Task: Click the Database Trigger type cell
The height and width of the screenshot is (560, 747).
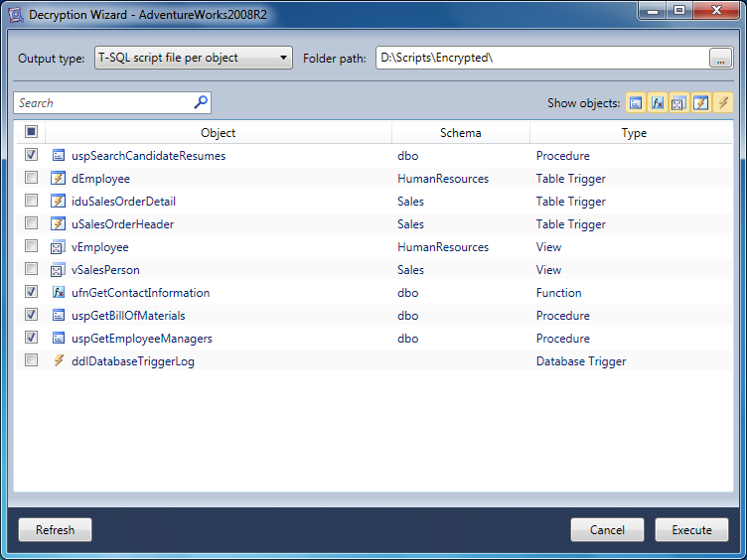Action: click(x=581, y=361)
